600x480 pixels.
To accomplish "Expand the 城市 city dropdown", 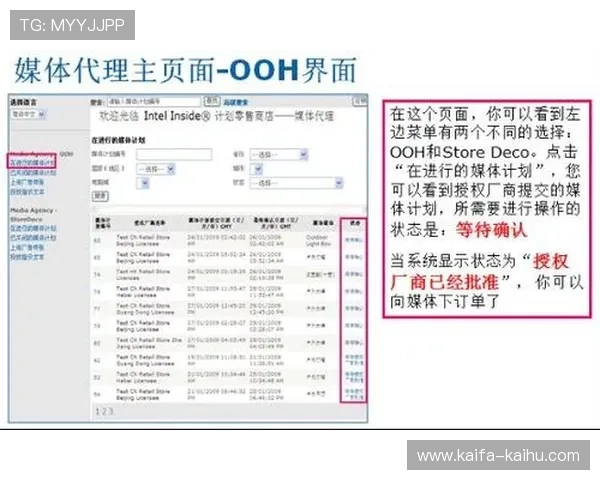I will pos(256,169).
